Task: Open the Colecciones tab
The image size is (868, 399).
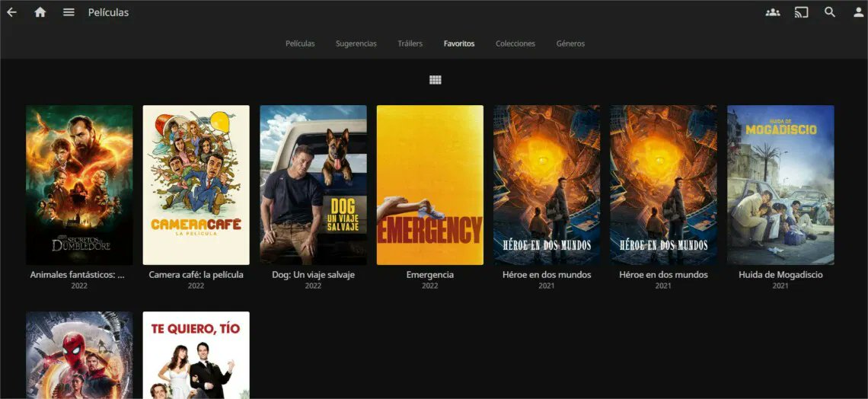Action: click(515, 43)
